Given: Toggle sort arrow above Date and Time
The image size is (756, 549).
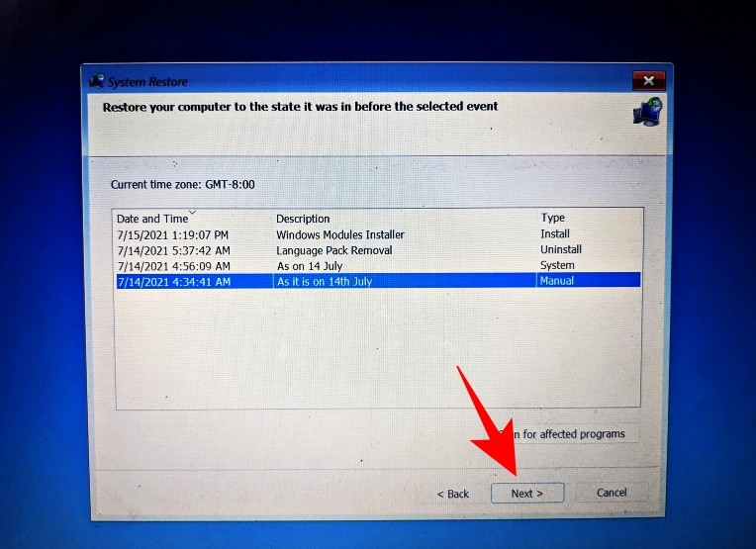Looking at the screenshot, I should tap(192, 212).
